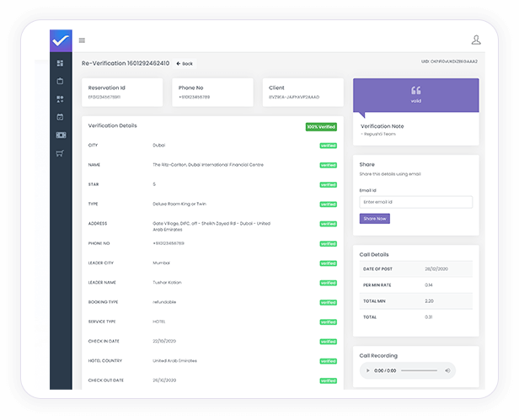Click the Repushti Team note text
This screenshot has height=420, width=519.
click(x=378, y=134)
